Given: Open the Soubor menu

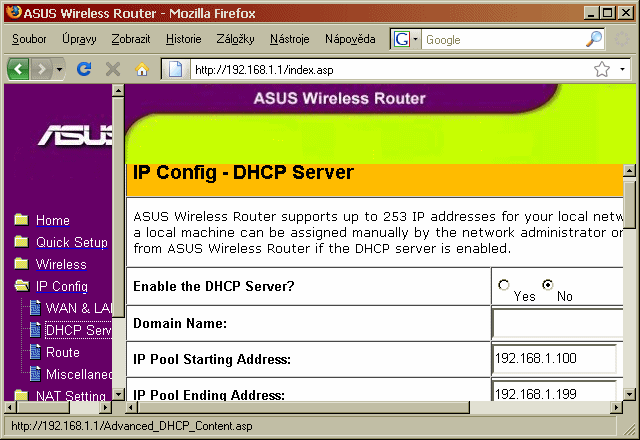Looking at the screenshot, I should [x=29, y=39].
